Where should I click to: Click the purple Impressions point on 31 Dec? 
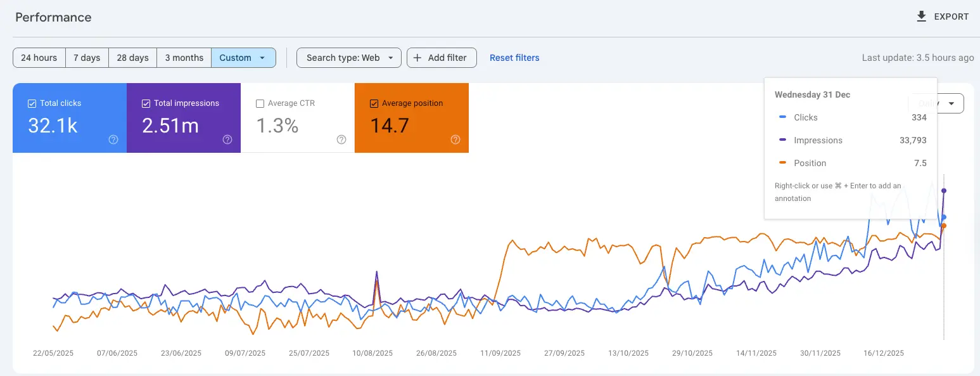(x=944, y=190)
